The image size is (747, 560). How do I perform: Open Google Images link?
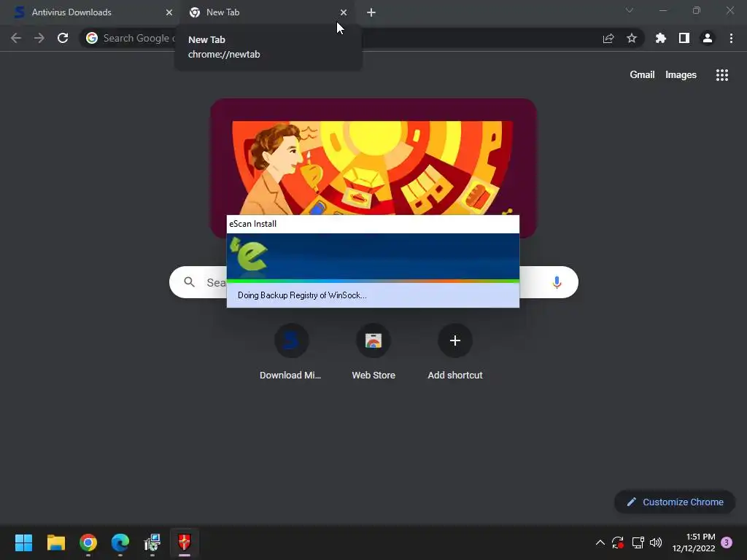pyautogui.click(x=681, y=75)
